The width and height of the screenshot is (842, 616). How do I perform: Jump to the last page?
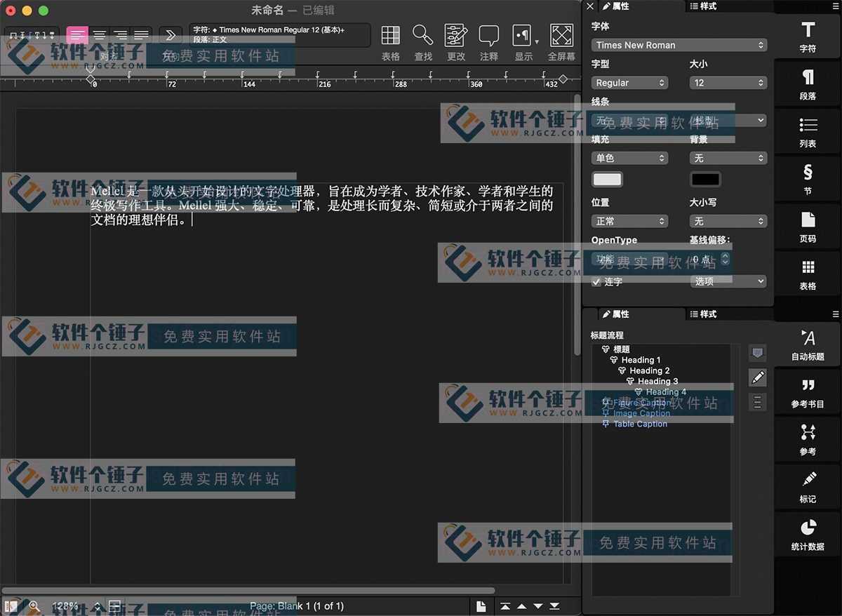555,606
